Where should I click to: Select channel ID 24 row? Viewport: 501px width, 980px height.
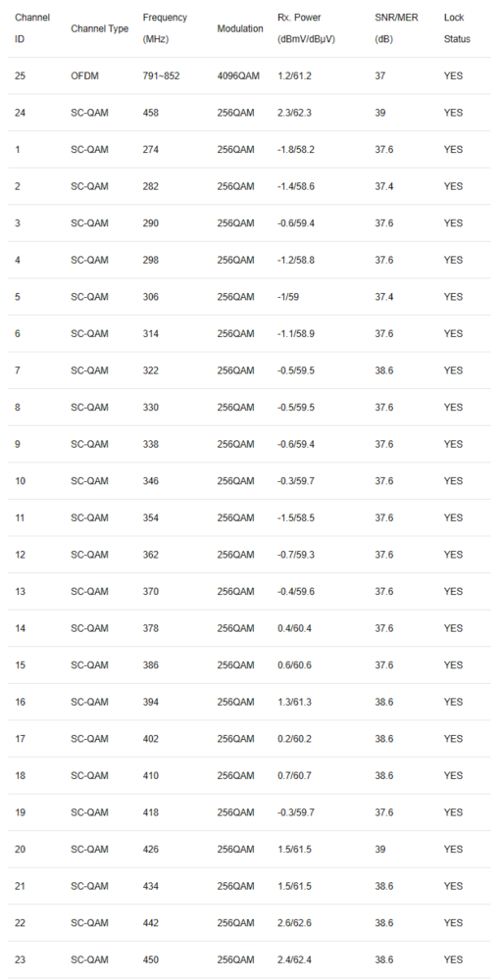[x=250, y=113]
